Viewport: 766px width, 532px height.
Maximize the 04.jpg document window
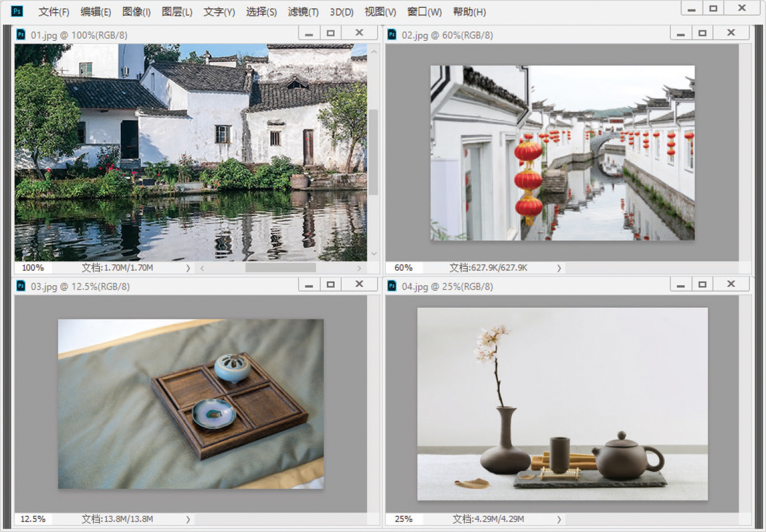[x=702, y=284]
